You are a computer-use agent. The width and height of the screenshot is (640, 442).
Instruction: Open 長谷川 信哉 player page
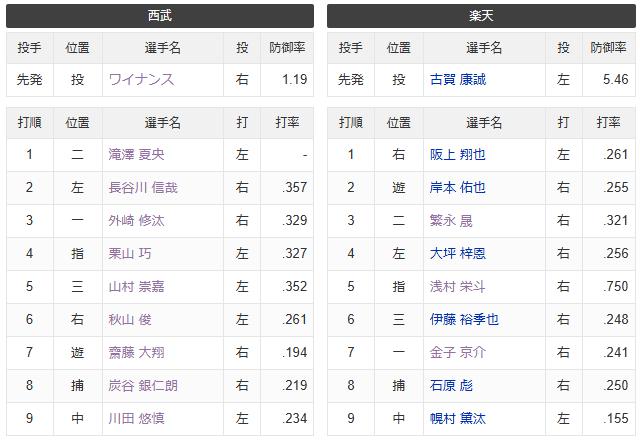pos(143,188)
